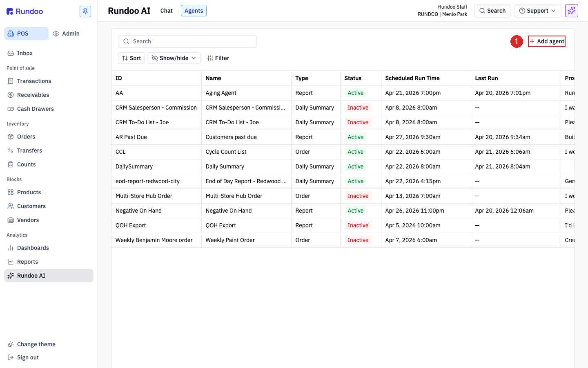Click the CCL agent ID cell
This screenshot has height=368, width=588.
tap(156, 152)
